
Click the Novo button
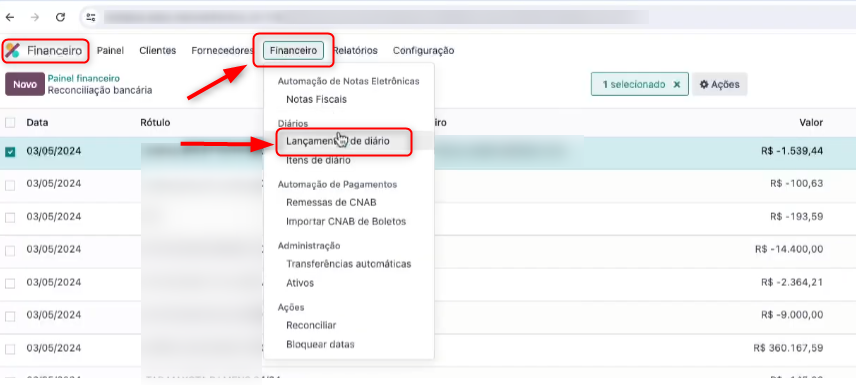pyautogui.click(x=25, y=85)
